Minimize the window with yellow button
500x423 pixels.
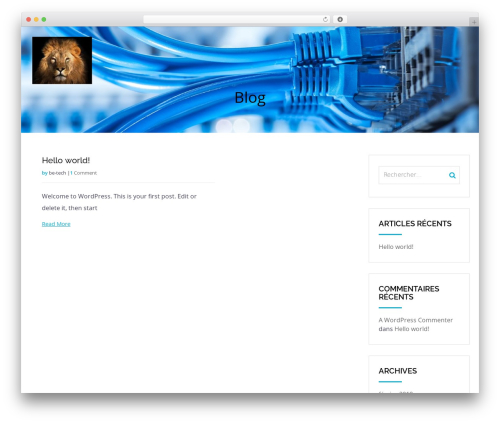(36, 20)
